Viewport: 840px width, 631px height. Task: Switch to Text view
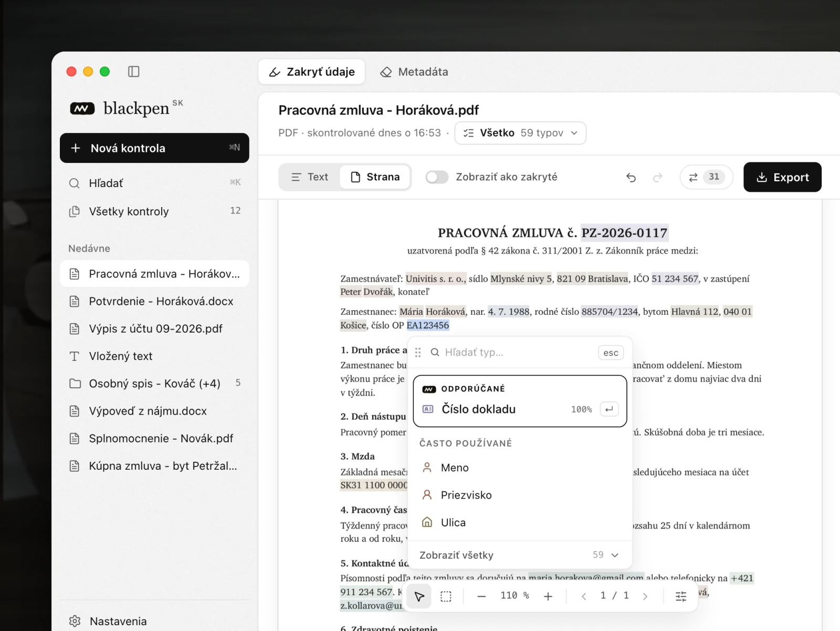(310, 177)
